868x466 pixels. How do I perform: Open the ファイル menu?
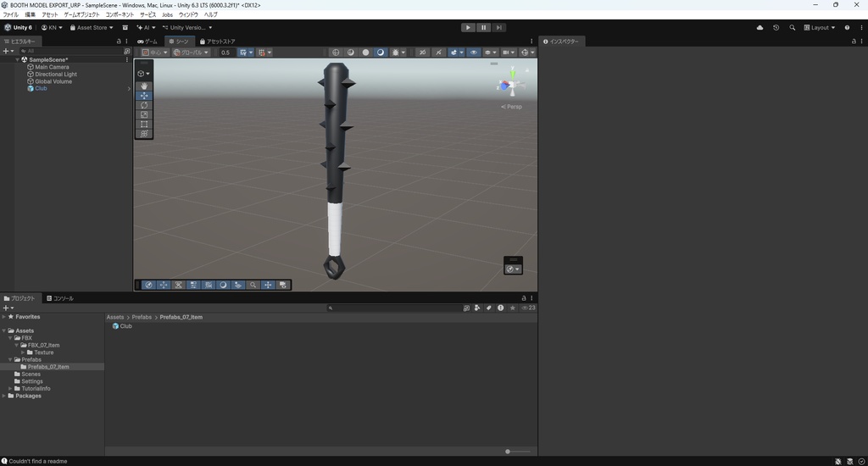coord(10,14)
